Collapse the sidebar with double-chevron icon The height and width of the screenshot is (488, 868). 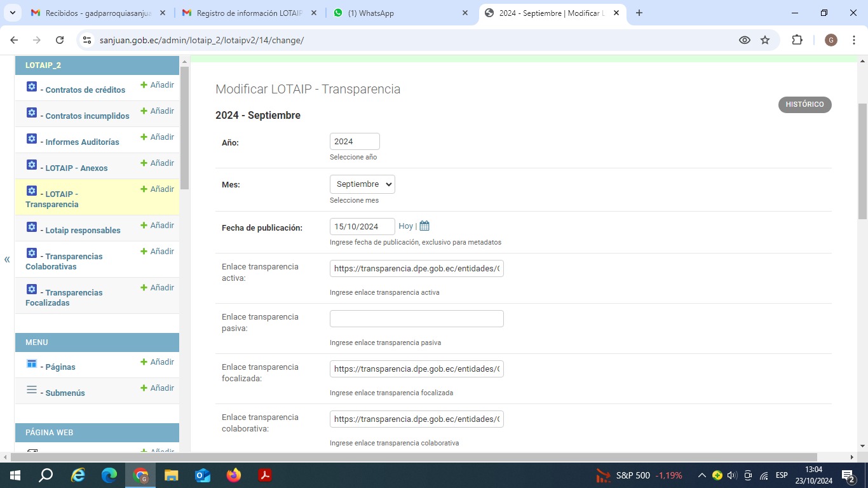point(7,259)
